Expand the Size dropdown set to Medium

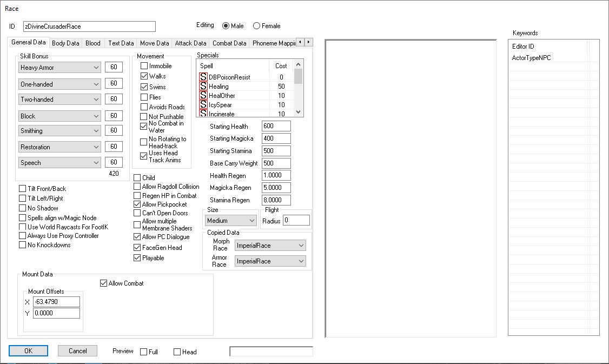(231, 221)
